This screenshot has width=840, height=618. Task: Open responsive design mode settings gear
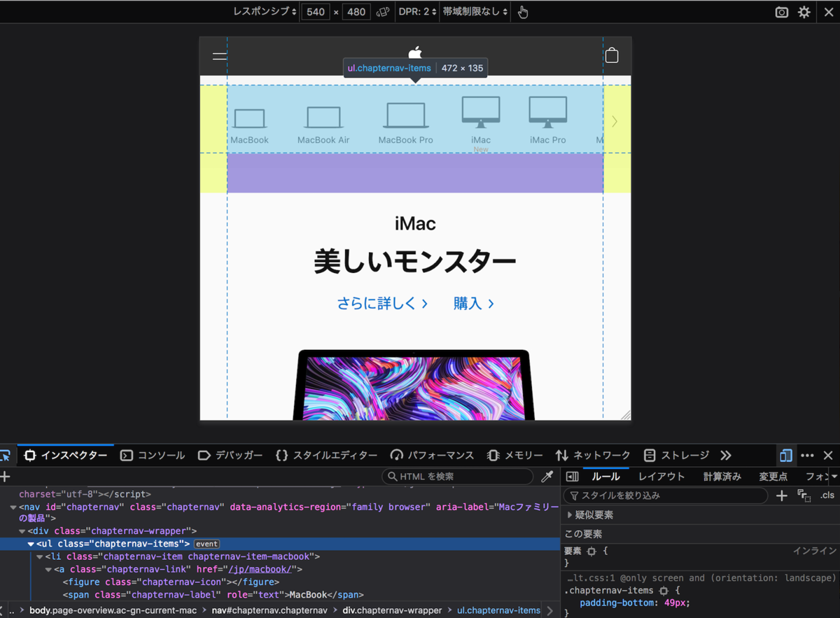(x=804, y=12)
